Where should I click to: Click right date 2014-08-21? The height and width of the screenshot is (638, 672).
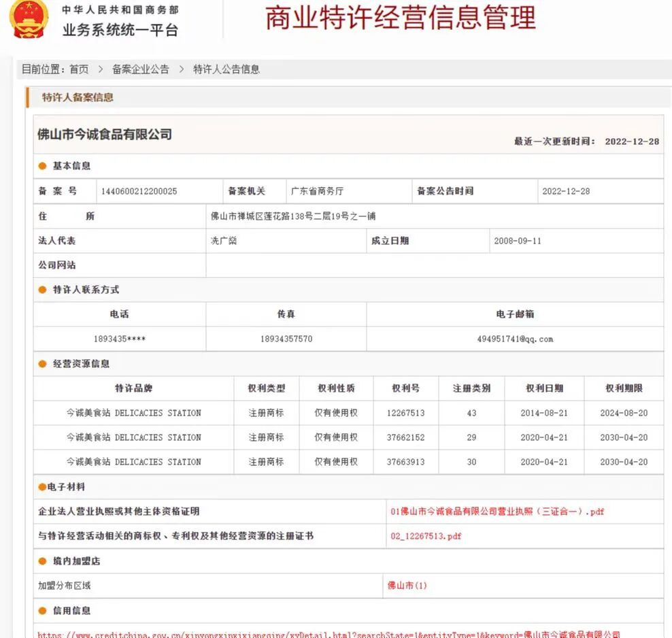[544, 413]
